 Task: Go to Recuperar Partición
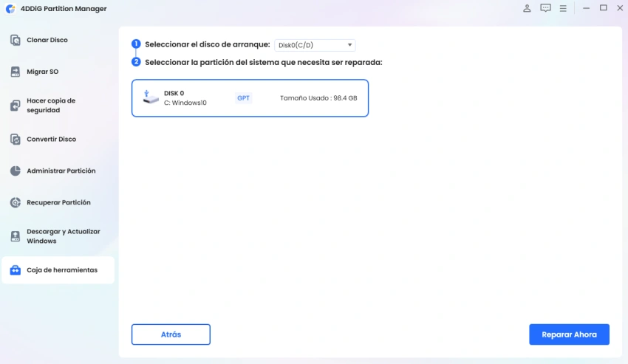pyautogui.click(x=58, y=202)
